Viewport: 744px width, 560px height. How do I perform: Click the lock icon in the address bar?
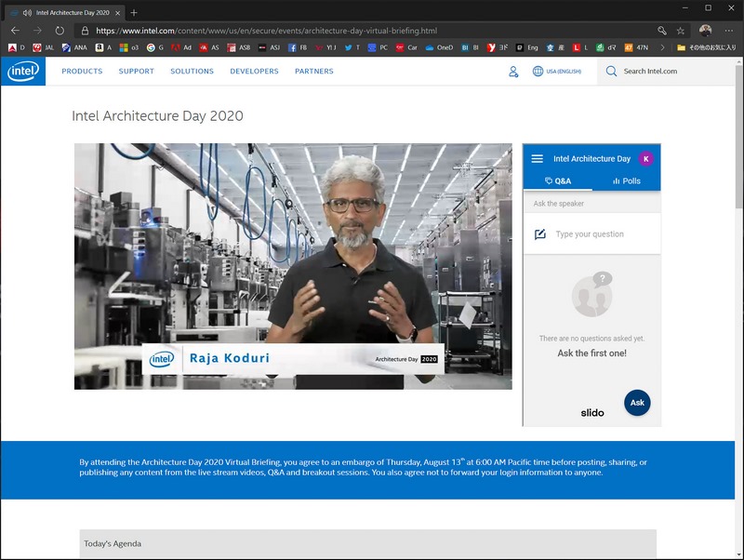point(85,31)
